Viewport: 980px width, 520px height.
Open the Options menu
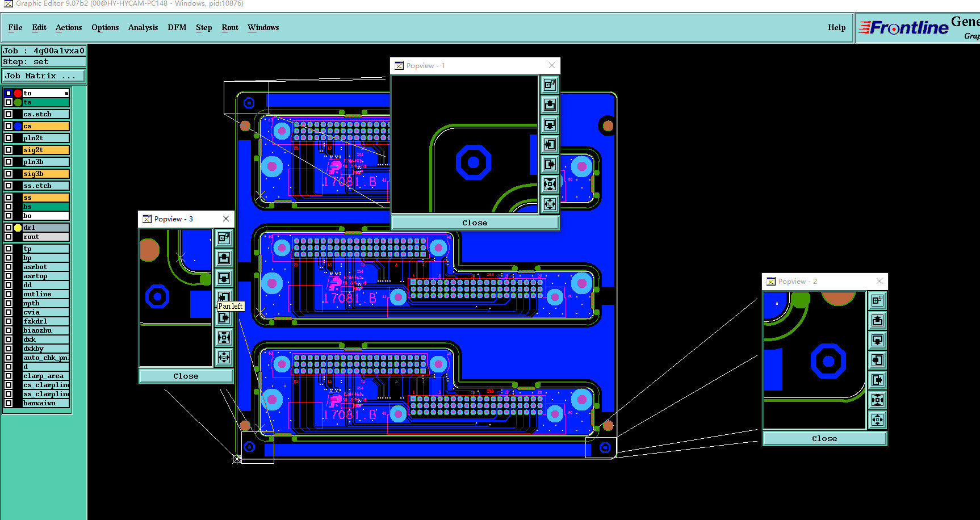105,27
